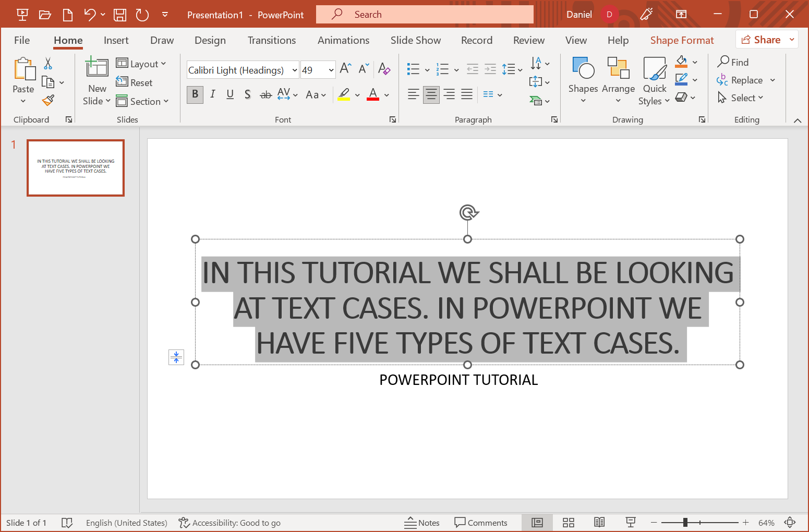Screen dimensions: 809x532
Task: Click the Cut scissors icon
Action: [48, 64]
